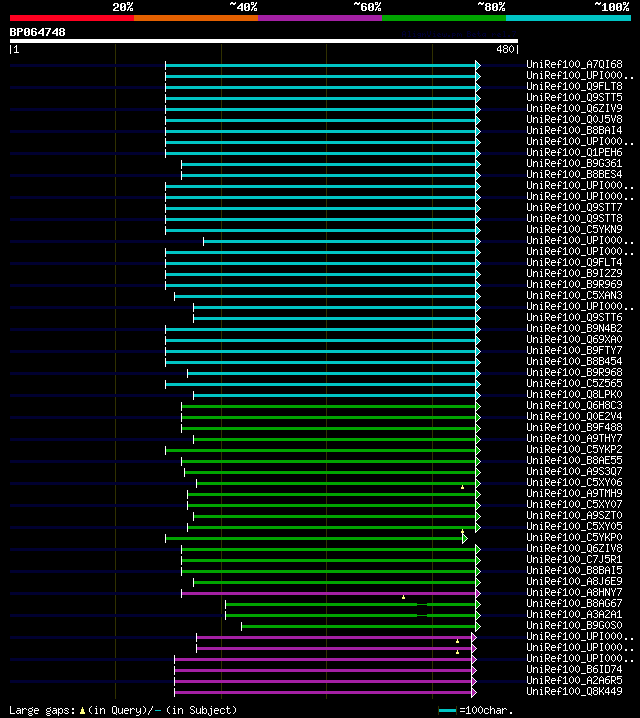640x718 pixels.
Task: Click the cyan ~100% legend segment
Action: pos(568,18)
